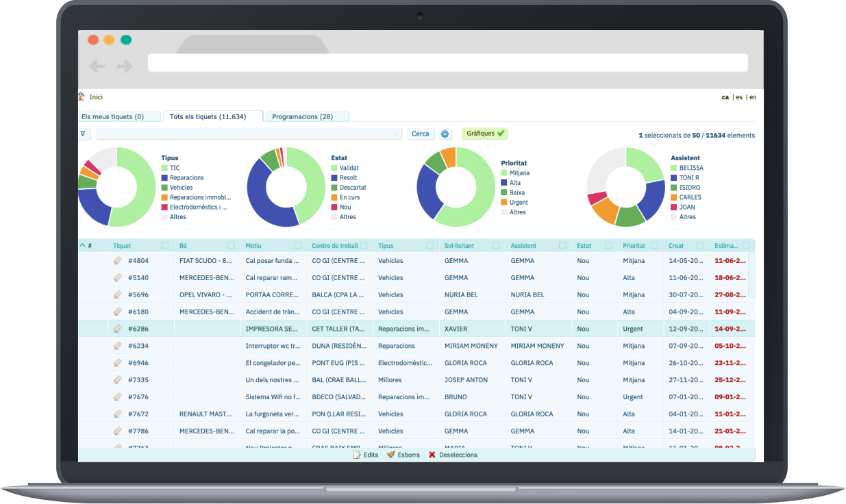The image size is (846, 504).
Task: Click the ticket icon of row #7672
Action: [118, 414]
